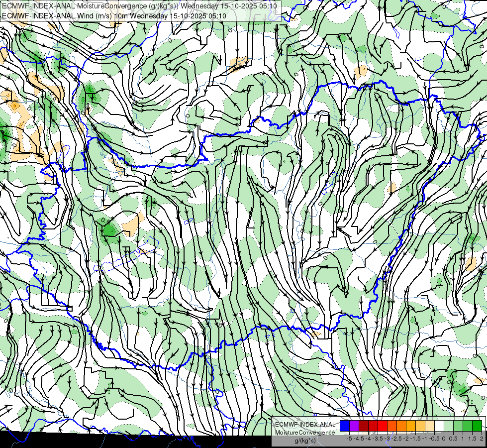
Task: Click the green legend swatch between 1 and 1.5
Action: pyautogui.click(x=468, y=426)
